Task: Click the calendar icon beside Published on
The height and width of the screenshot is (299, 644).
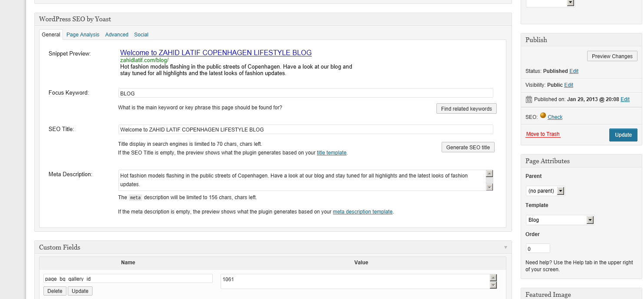Action: [x=529, y=99]
